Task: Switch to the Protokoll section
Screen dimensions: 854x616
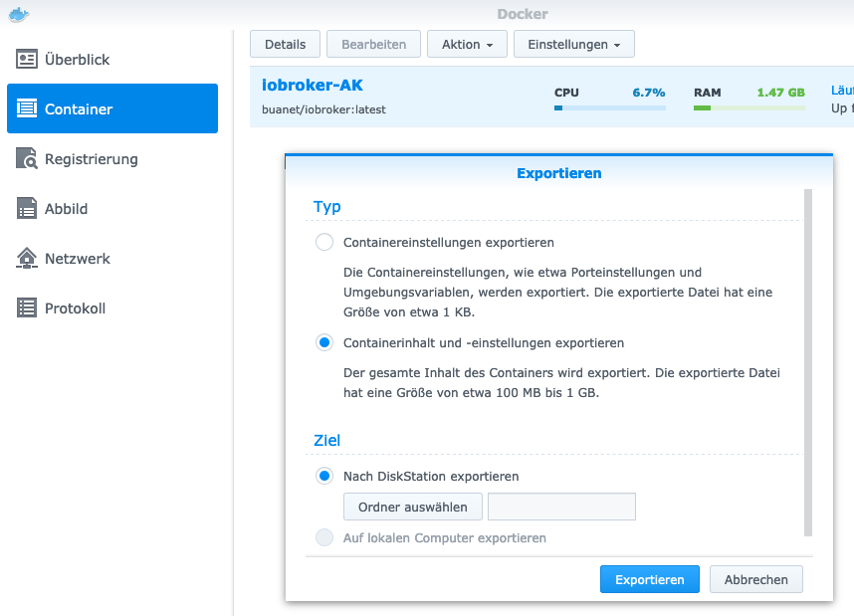Action: coord(75,308)
